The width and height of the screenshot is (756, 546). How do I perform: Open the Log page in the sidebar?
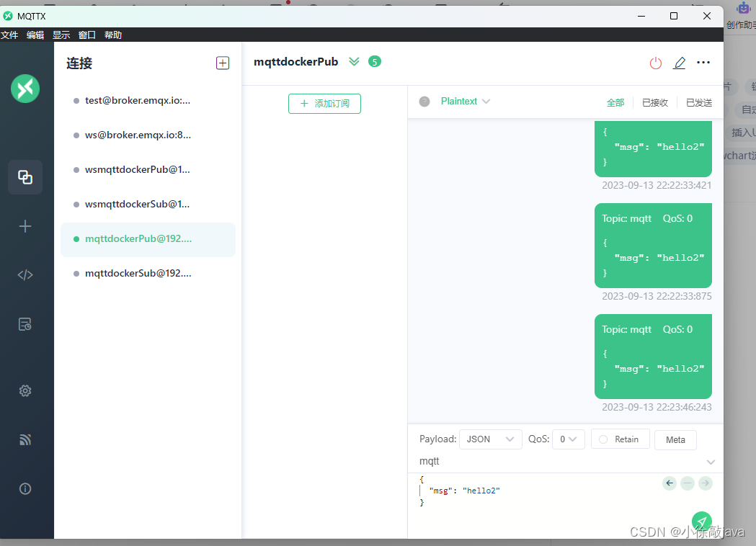(x=25, y=324)
